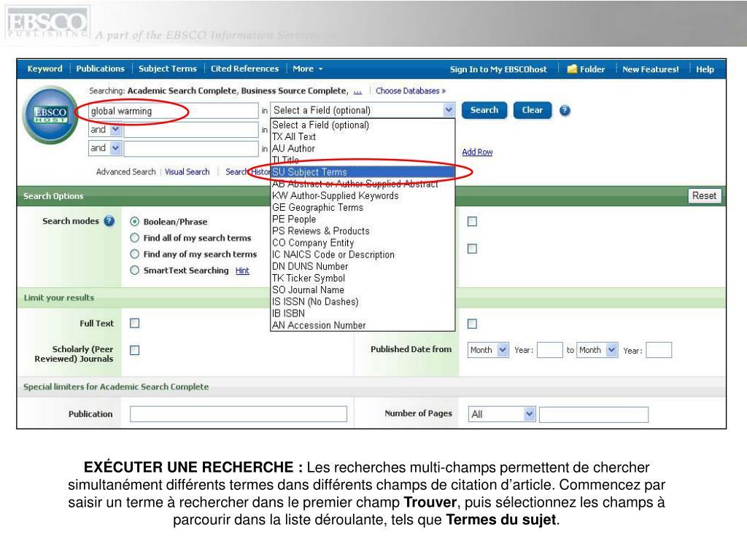Tick the checkbox right of the search terms rows

[472, 249]
